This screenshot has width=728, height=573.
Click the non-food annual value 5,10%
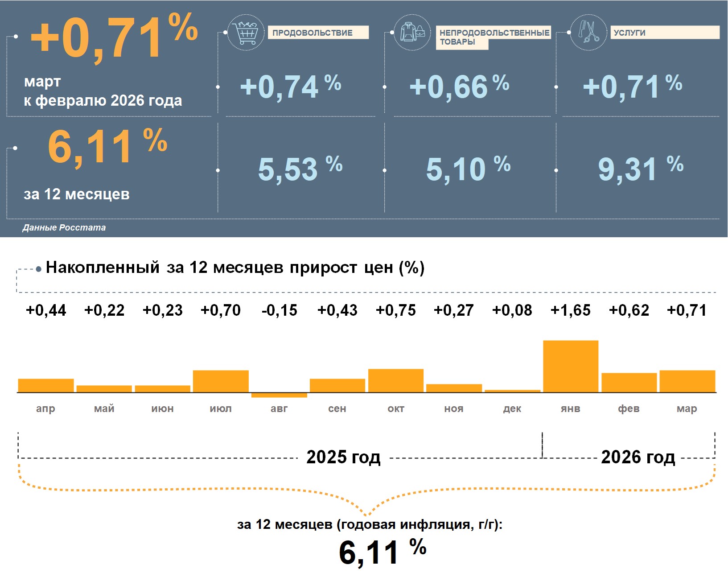(468, 169)
